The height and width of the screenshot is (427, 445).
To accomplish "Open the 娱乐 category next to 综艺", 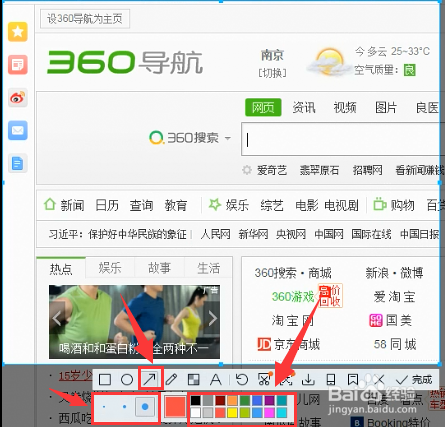I will tap(237, 205).
